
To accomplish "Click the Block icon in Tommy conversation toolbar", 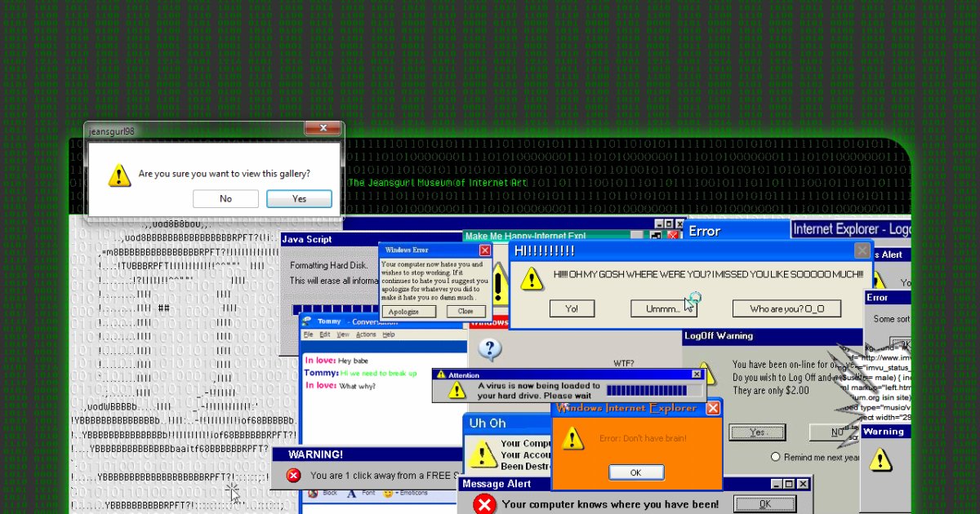I will pyautogui.click(x=313, y=493).
